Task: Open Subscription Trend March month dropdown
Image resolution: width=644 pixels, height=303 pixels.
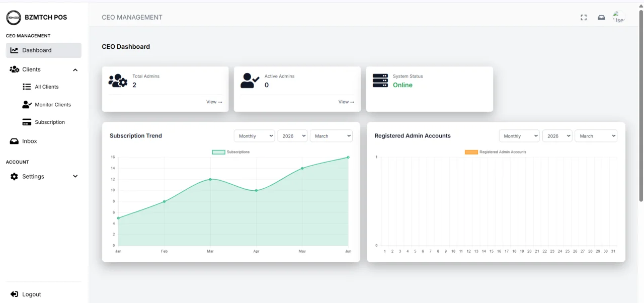Action: tap(331, 136)
